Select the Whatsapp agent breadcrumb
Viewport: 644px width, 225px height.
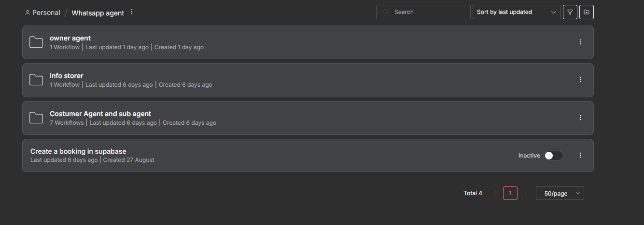click(x=98, y=13)
